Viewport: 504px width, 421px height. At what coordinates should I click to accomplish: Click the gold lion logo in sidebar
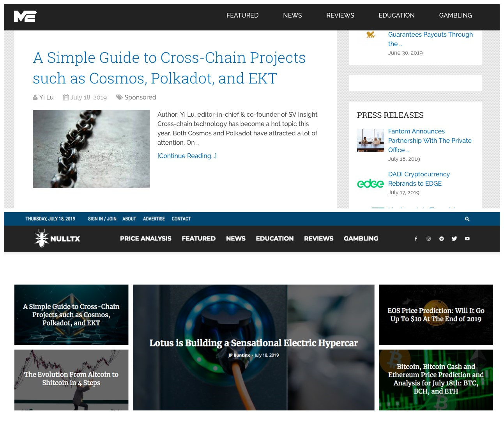[370, 35]
